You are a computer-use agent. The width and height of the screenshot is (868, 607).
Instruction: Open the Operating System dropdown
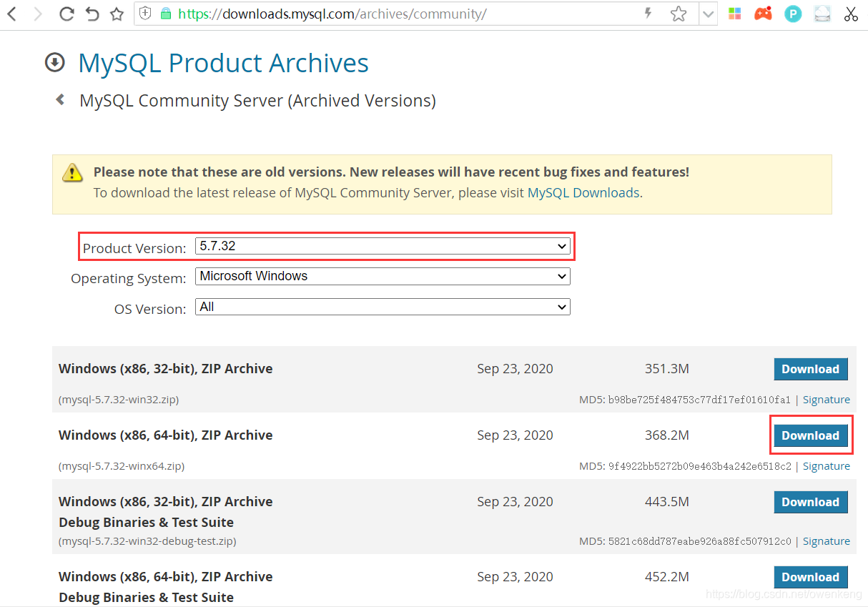383,277
